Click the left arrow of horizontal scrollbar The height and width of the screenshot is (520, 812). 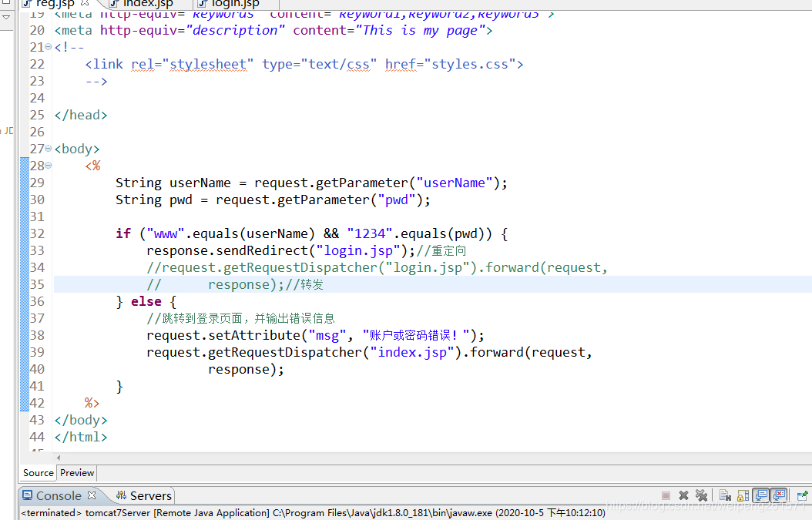tap(59, 458)
